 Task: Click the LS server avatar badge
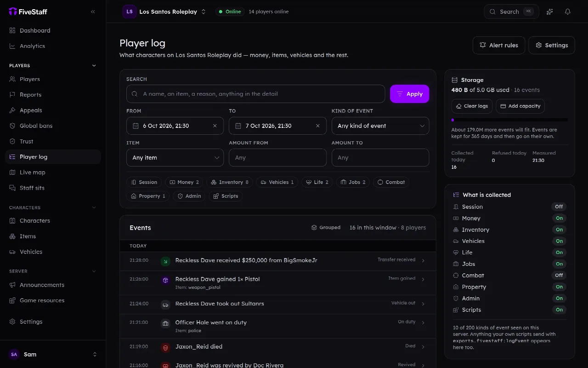[129, 11]
